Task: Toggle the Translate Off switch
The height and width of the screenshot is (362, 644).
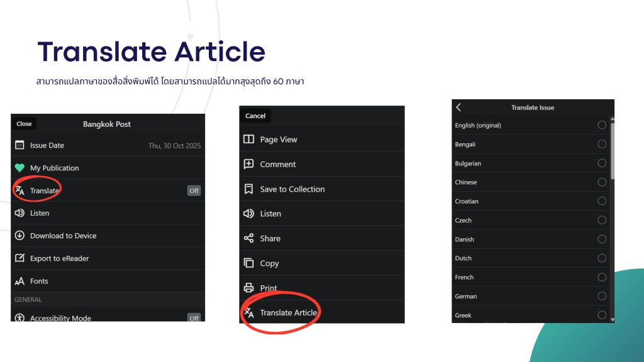Action: tap(194, 190)
